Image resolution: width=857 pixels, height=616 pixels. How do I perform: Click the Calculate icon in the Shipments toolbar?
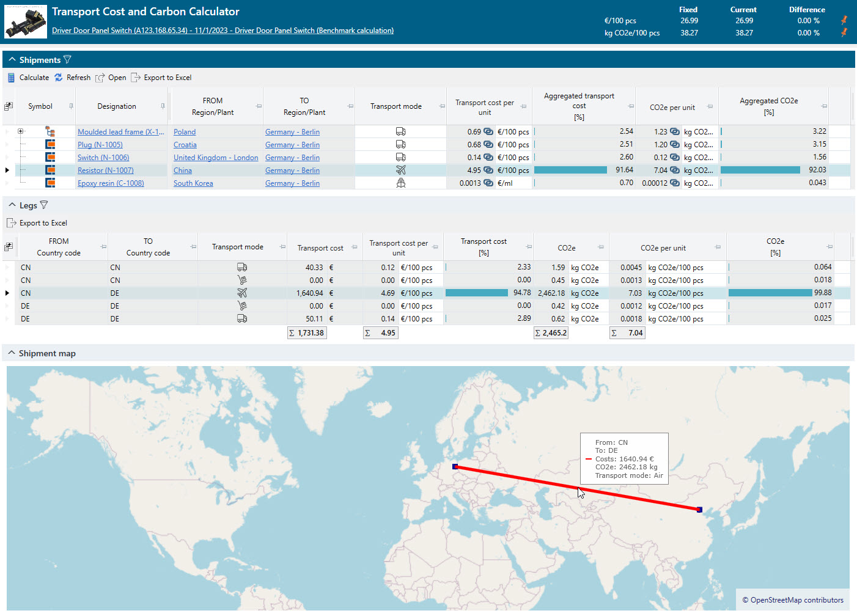pyautogui.click(x=10, y=77)
